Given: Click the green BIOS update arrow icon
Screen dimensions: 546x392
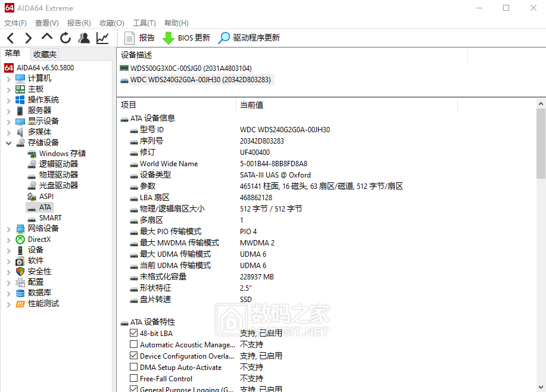Looking at the screenshot, I should (169, 38).
